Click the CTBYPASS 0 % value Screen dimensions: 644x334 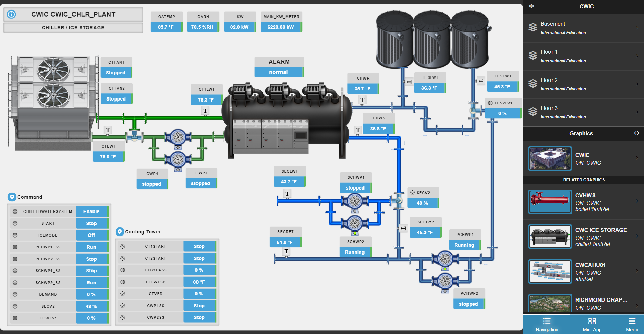pos(200,270)
